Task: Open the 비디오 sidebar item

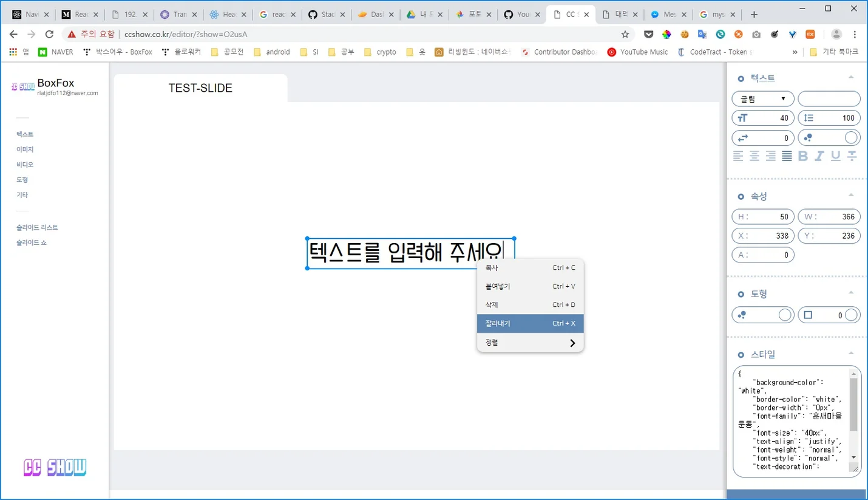Action: (x=25, y=165)
